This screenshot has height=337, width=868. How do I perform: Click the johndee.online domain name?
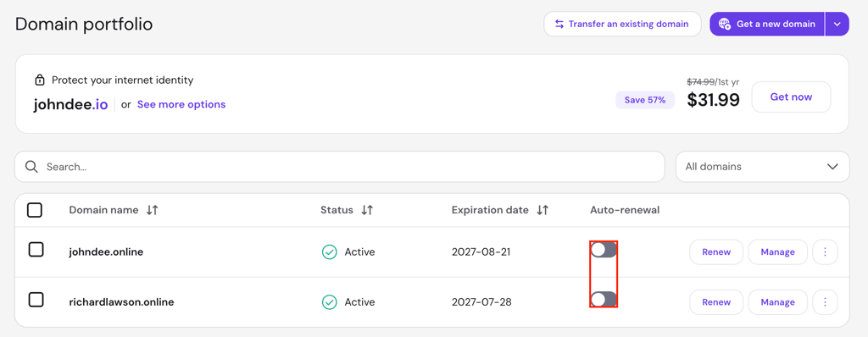pyautogui.click(x=106, y=251)
